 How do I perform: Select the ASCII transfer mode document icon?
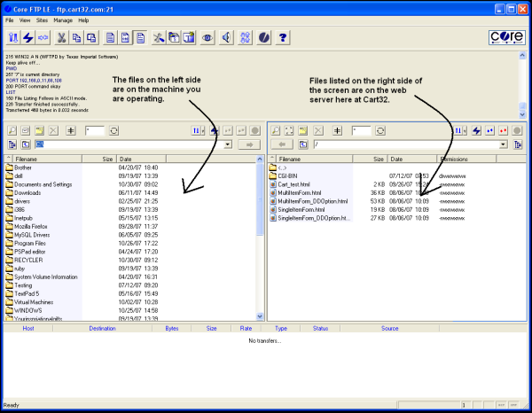pyautogui.click(x=110, y=37)
